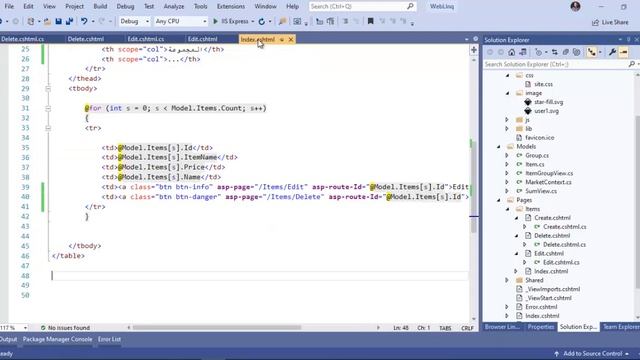The width and height of the screenshot is (640, 360).
Task: Click the green No issues found check icon
Action: pyautogui.click(x=43, y=328)
